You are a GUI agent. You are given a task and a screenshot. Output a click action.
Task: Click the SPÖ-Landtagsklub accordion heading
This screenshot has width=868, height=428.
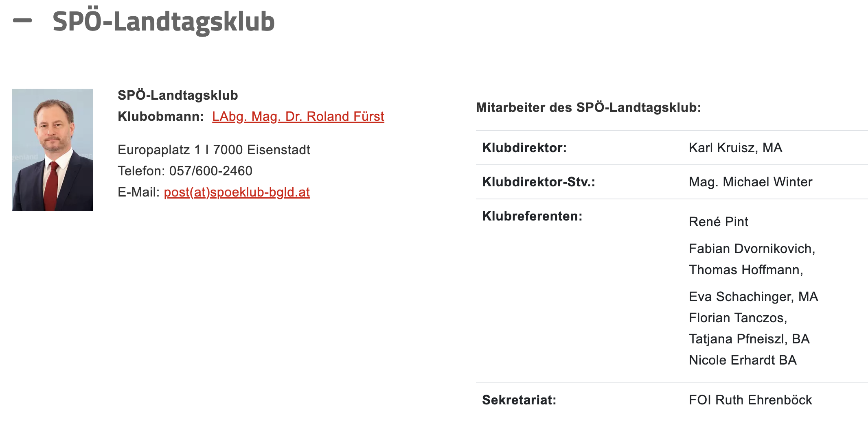pyautogui.click(x=164, y=21)
